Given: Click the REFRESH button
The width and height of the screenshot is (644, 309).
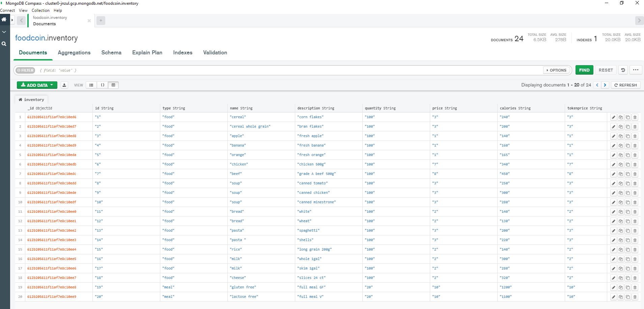Looking at the screenshot, I should (625, 85).
